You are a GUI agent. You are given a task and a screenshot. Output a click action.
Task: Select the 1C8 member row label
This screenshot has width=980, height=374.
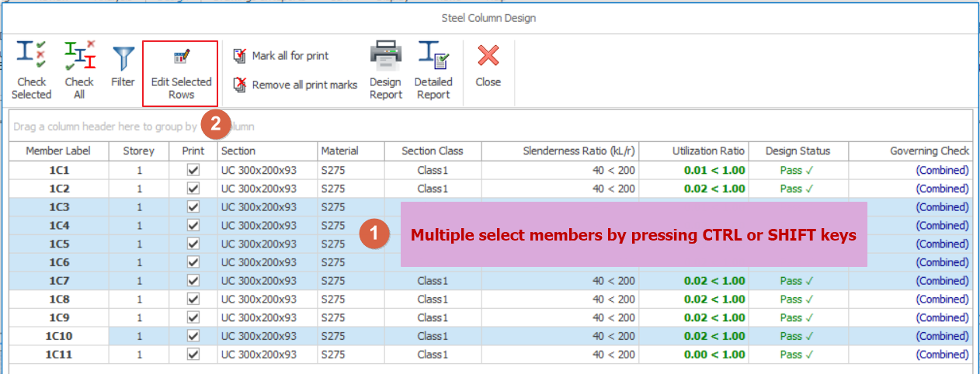point(59,300)
